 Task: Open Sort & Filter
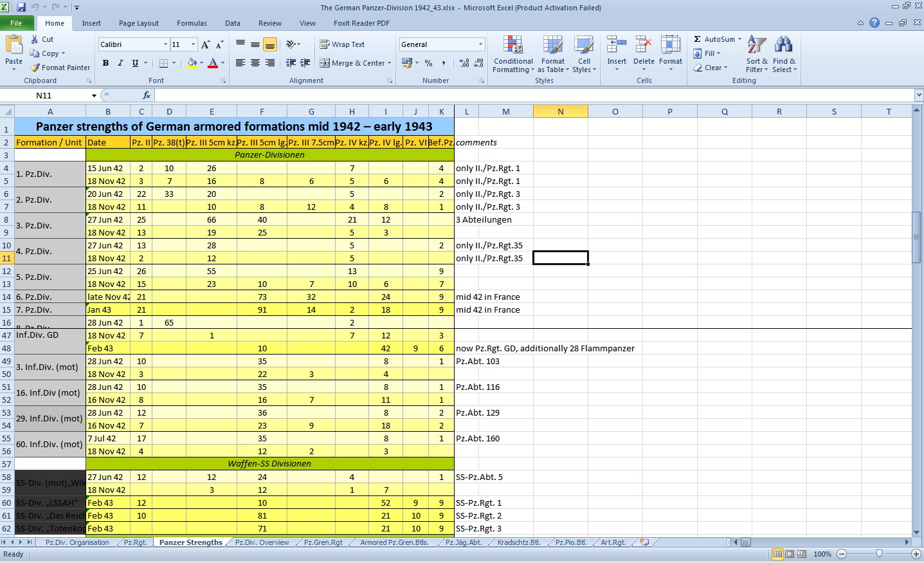[757, 54]
